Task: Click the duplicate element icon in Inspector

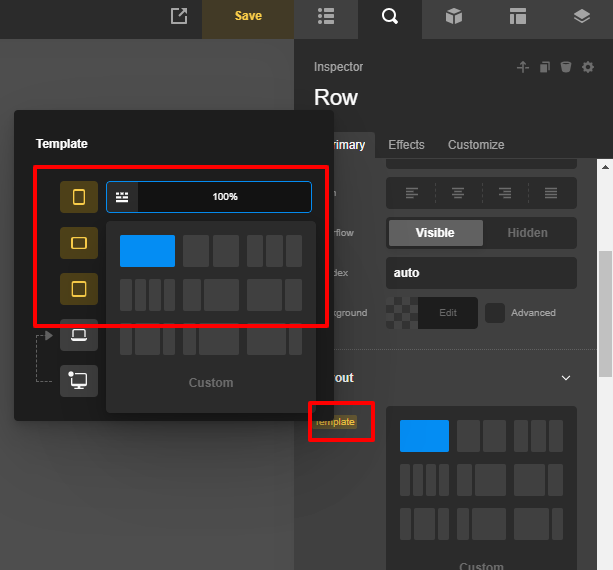Action: [545, 67]
